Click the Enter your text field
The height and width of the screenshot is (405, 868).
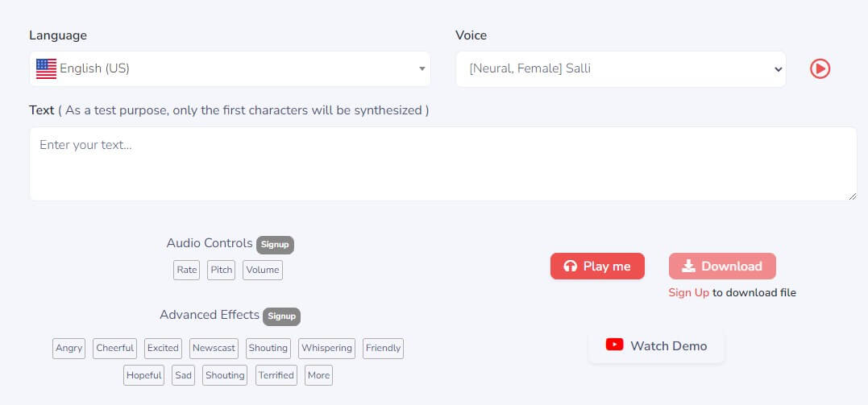(x=442, y=163)
